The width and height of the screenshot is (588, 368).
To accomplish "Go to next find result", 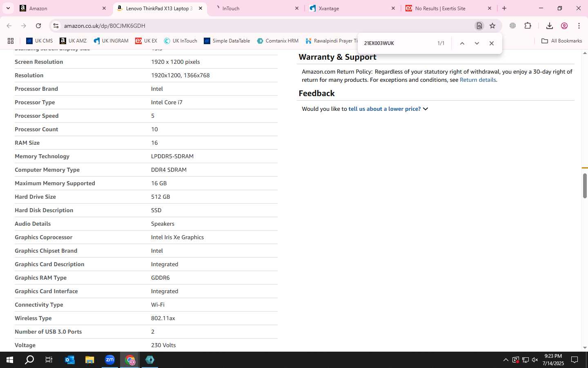I will coord(477,43).
